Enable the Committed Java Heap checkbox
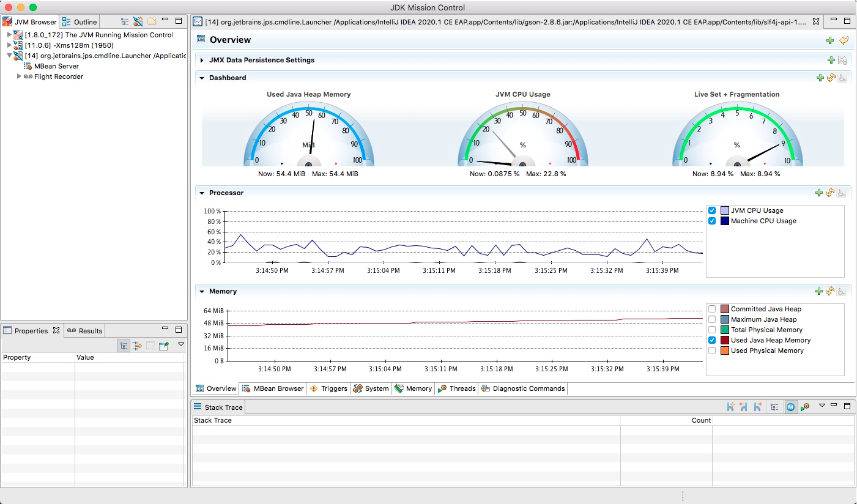 click(712, 309)
